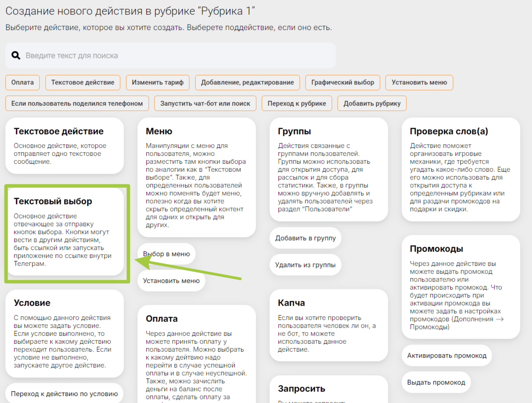The width and height of the screenshot is (532, 403).
Task: Open the Условие action card
Action: [x=65, y=333]
